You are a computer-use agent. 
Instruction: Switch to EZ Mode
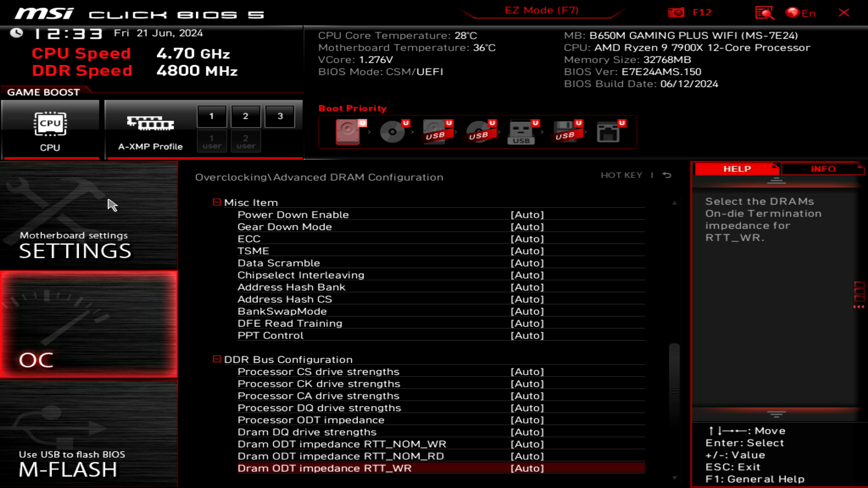[x=541, y=10]
